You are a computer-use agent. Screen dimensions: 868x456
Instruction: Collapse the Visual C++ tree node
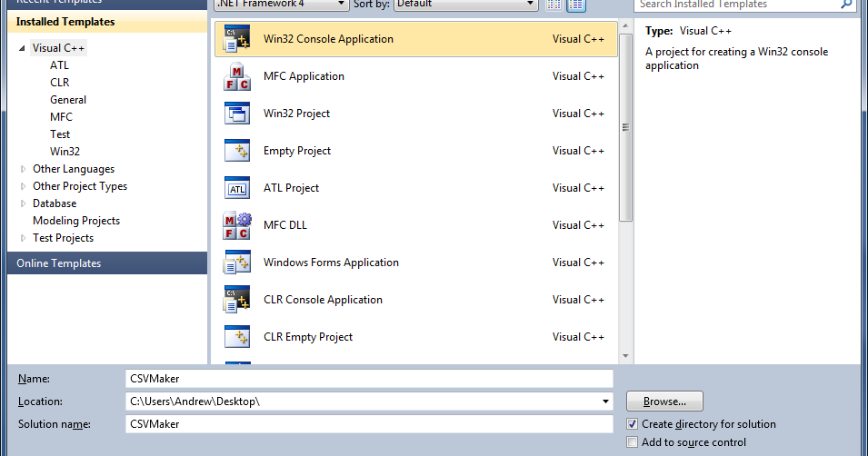pyautogui.click(x=22, y=48)
